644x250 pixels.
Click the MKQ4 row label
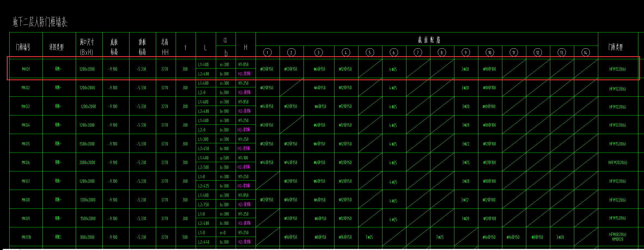coord(26,125)
